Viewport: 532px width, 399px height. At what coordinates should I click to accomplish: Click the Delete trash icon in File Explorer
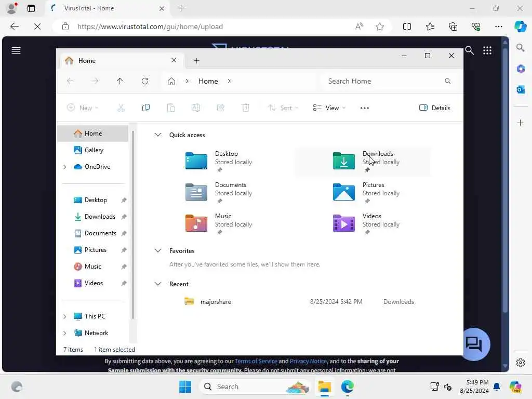click(x=246, y=108)
